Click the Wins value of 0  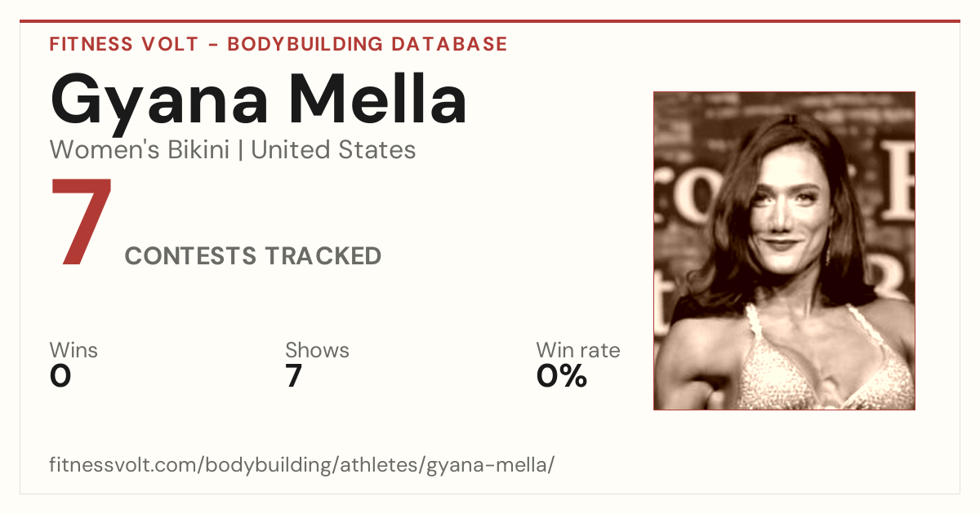pyautogui.click(x=60, y=376)
